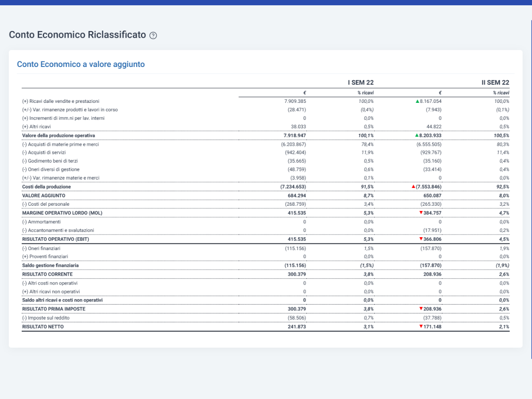Select the RISULTATO OPERATIVO (EBIT) row label

click(x=56, y=239)
